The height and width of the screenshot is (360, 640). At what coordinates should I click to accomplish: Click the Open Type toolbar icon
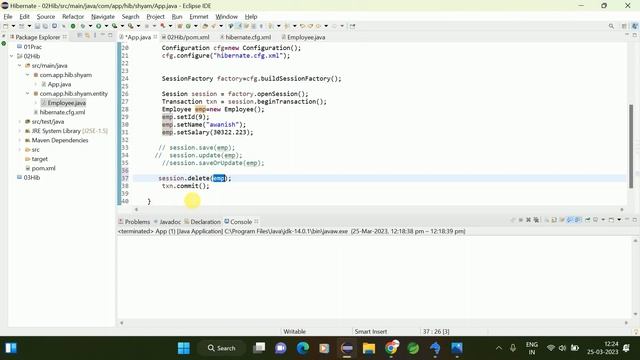pos(205,26)
